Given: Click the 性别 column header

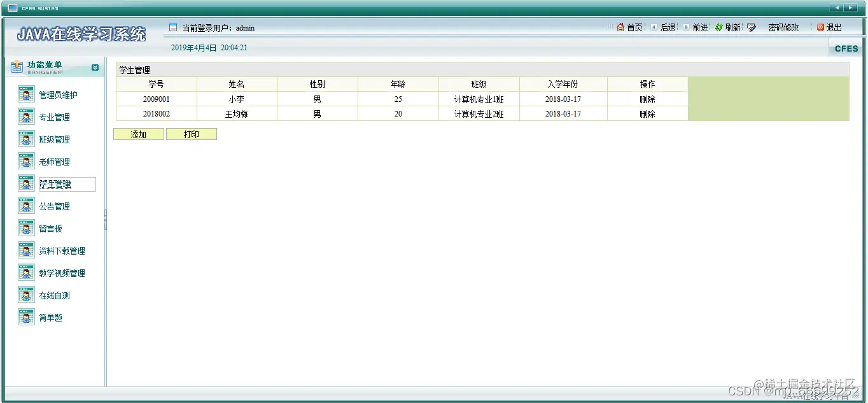Looking at the screenshot, I should 318,84.
